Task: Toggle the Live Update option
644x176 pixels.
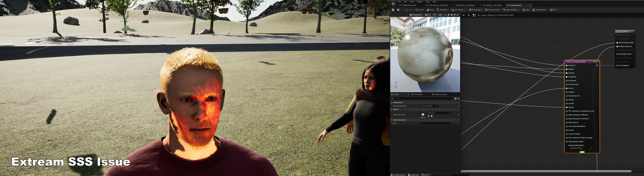Action: 458,10
